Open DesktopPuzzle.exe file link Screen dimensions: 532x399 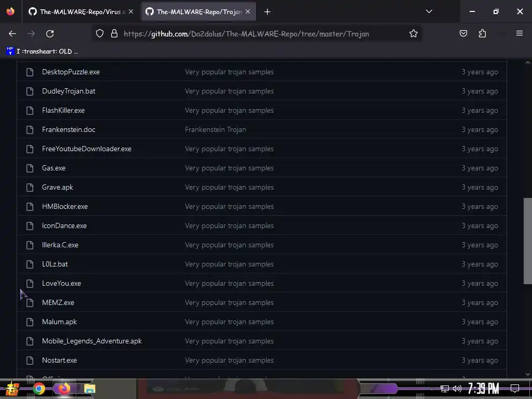pos(71,72)
